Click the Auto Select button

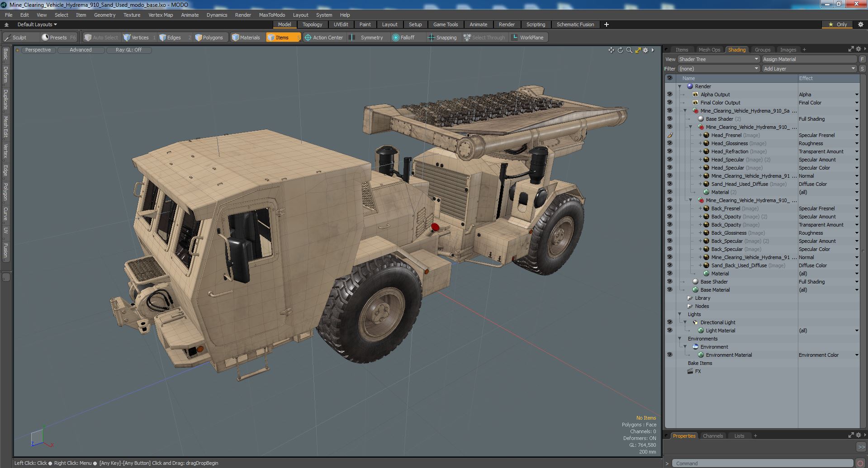[101, 38]
